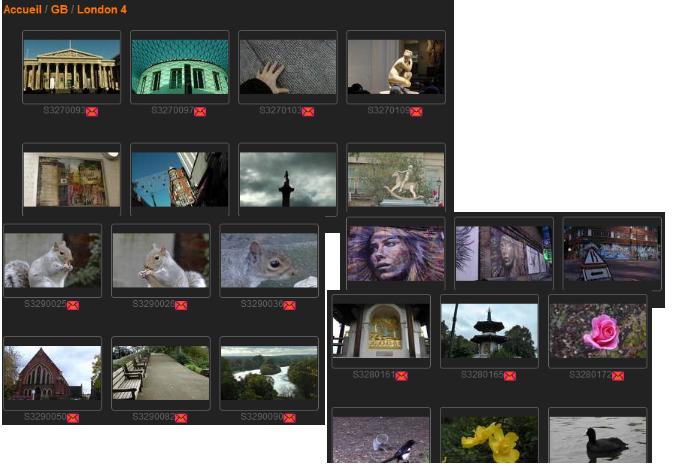Open the woman's face mural close-up thumbnail

coord(396,254)
